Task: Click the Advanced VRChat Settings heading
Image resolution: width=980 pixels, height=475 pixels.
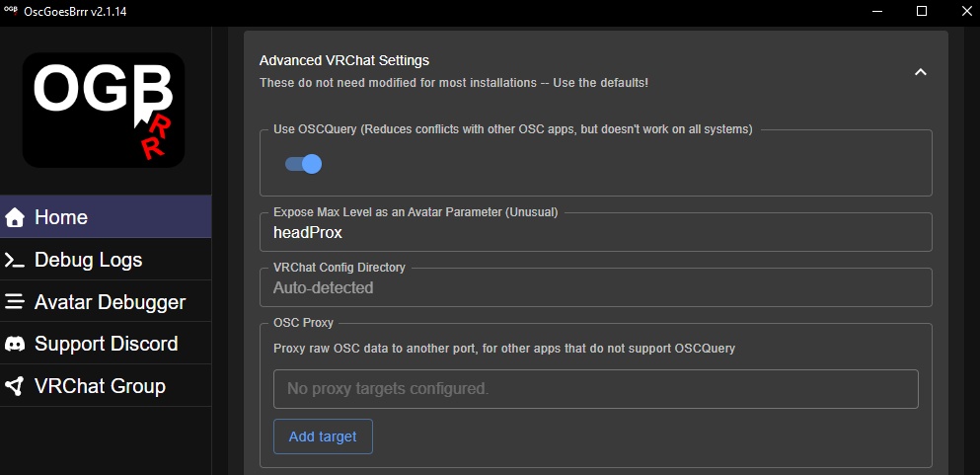Action: tap(344, 60)
